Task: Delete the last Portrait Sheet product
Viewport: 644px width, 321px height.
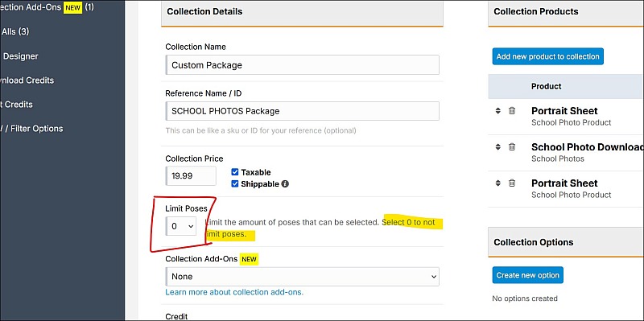Action: point(512,183)
